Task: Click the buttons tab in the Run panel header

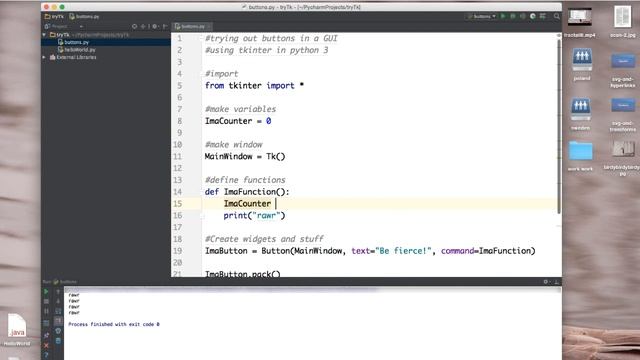Action: tap(65, 282)
